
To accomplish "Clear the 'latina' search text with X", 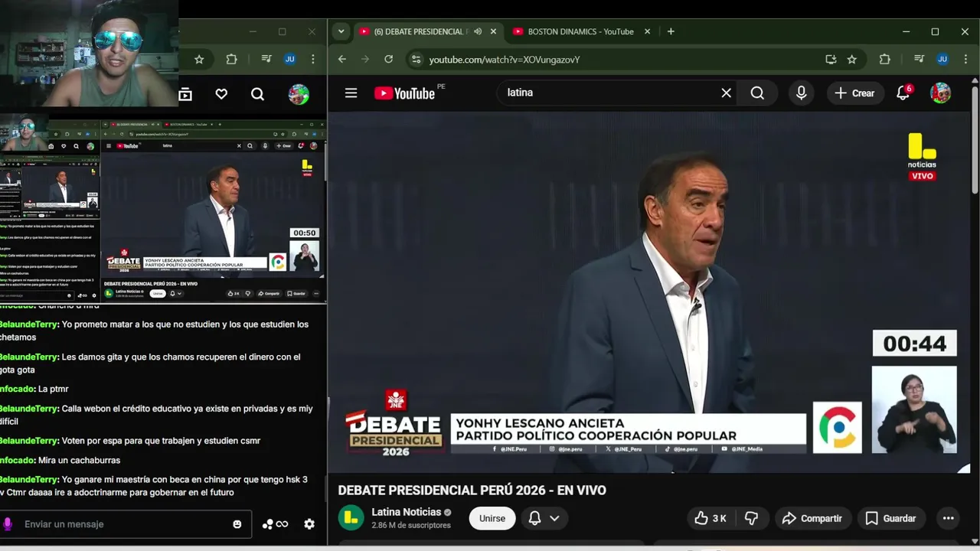I will [726, 93].
